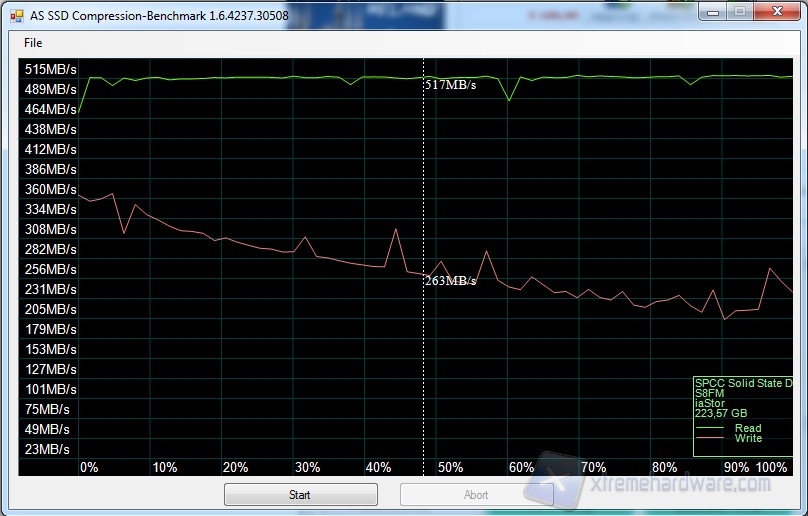Click the 223,57 GB capacity text
The width and height of the screenshot is (808, 516).
[x=720, y=413]
